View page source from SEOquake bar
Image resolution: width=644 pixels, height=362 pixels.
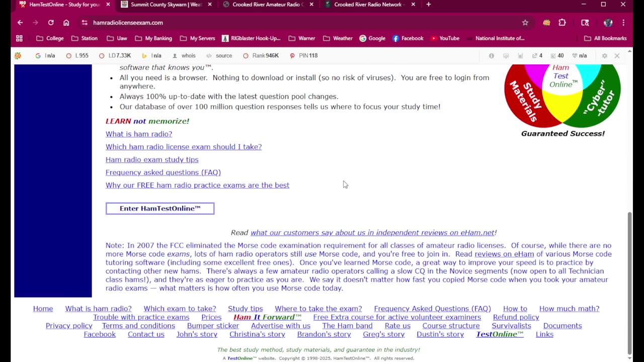(219, 56)
